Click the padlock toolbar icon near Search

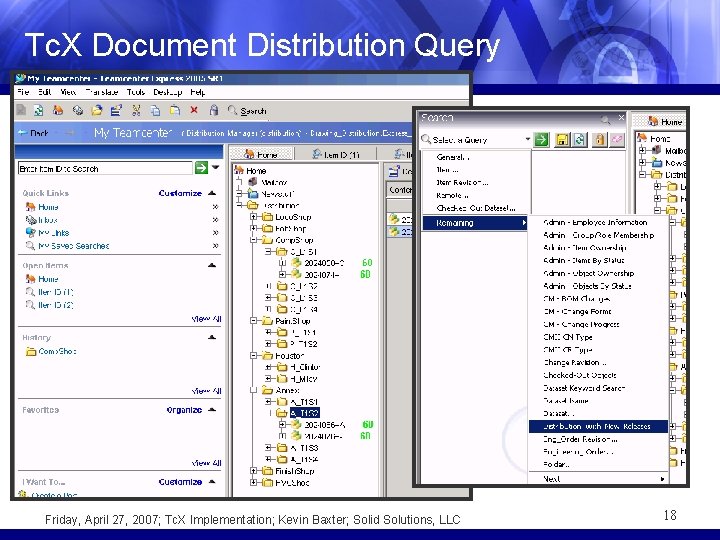point(214,110)
